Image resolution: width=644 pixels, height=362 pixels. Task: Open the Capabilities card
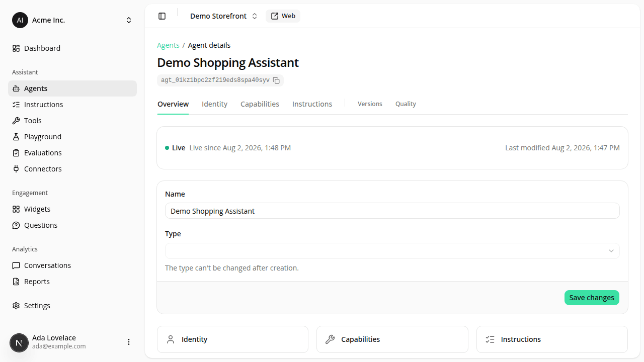click(392, 339)
